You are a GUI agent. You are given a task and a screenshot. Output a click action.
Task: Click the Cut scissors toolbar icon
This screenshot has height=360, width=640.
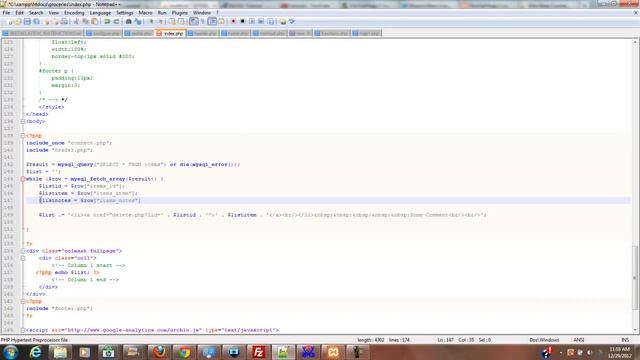point(76,21)
